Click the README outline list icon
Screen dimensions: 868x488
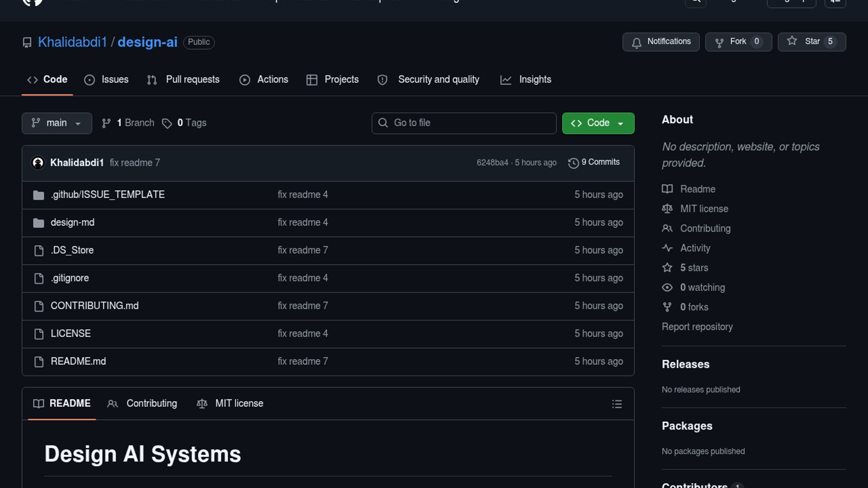617,404
